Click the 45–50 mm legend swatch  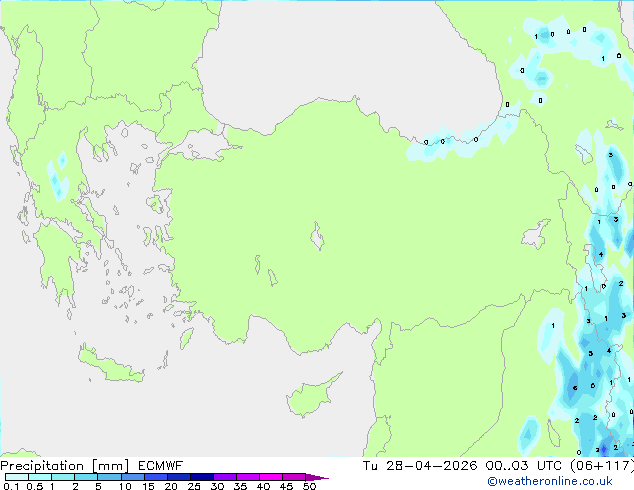click(294, 477)
